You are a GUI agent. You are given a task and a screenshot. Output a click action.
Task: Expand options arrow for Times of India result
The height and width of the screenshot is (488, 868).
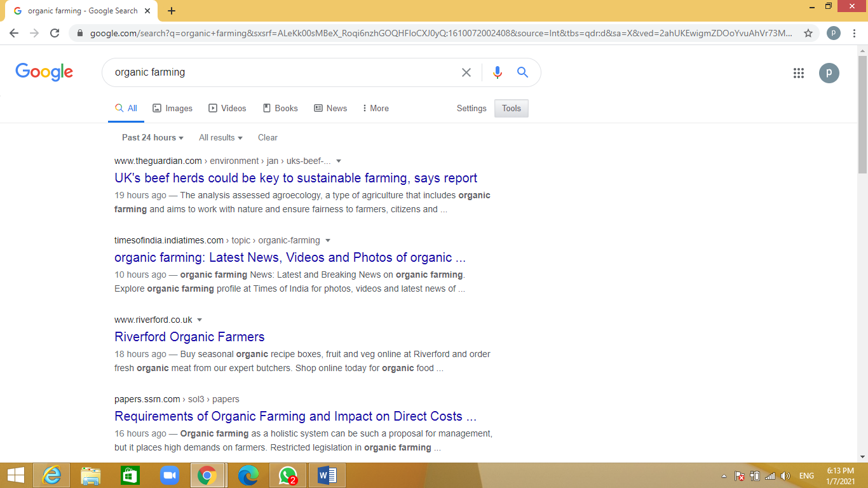pyautogui.click(x=328, y=240)
